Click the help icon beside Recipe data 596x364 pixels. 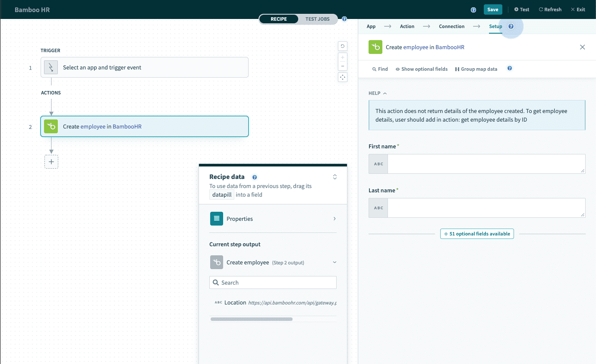(255, 177)
